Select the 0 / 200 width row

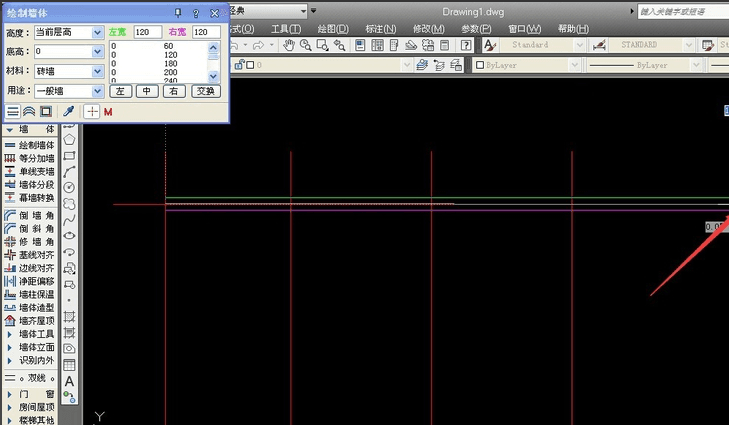[x=158, y=72]
